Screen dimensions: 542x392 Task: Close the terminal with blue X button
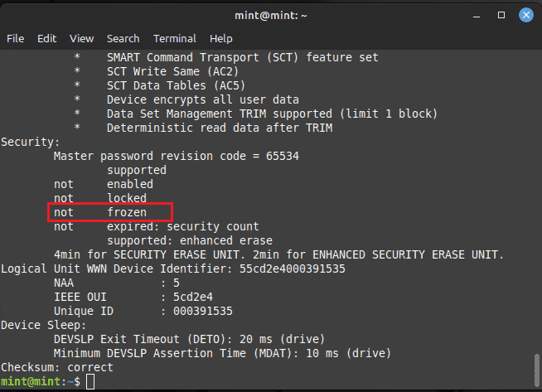click(525, 15)
